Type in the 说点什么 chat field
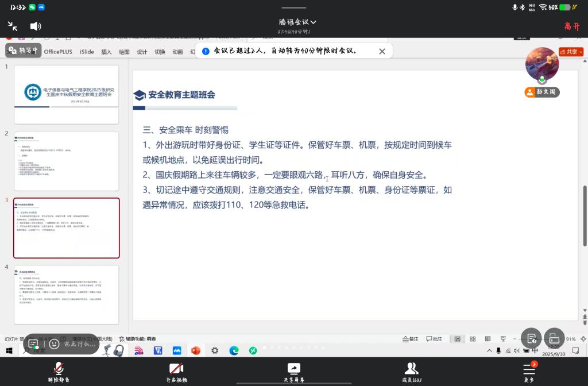588x386 pixels. point(79,344)
